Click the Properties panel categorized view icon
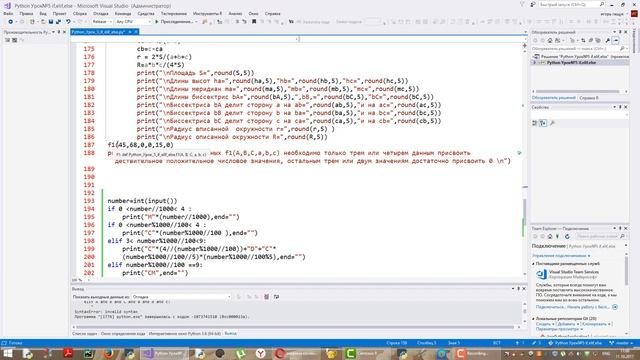Screen dimensions: 640x360 point(535,123)
